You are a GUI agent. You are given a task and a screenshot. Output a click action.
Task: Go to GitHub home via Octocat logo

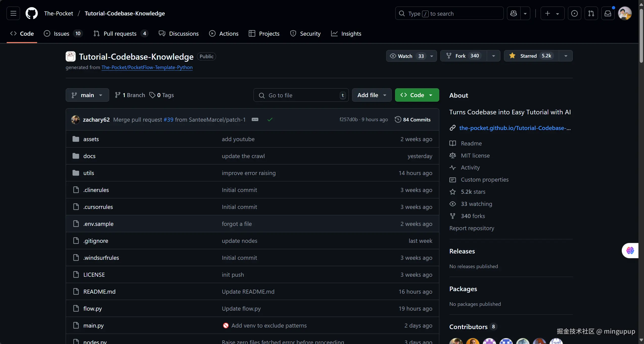32,13
